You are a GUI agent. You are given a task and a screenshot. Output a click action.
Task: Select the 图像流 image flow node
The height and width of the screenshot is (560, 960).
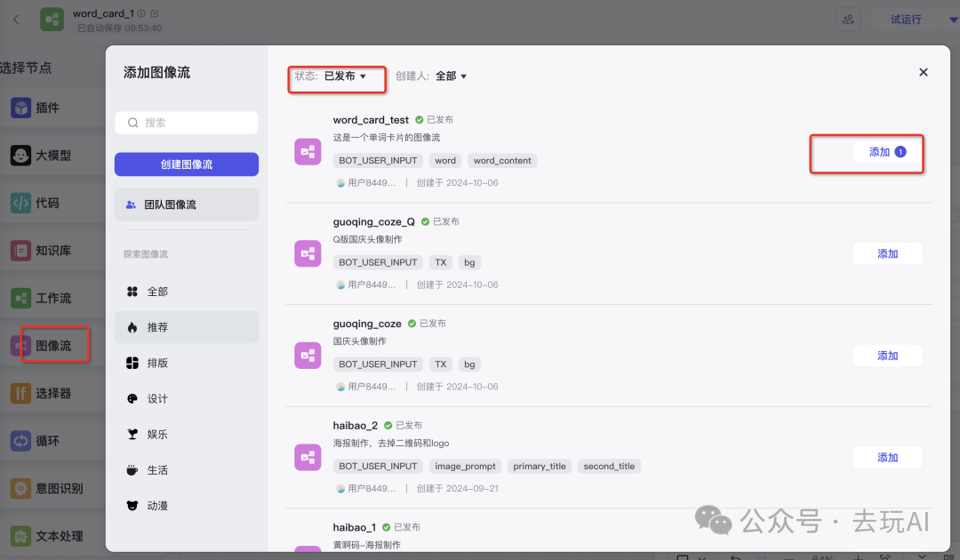point(52,346)
